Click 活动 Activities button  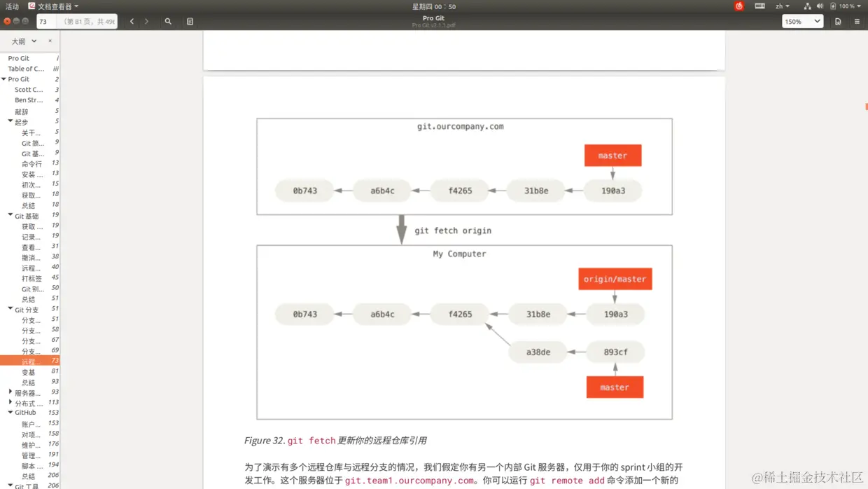(12, 6)
